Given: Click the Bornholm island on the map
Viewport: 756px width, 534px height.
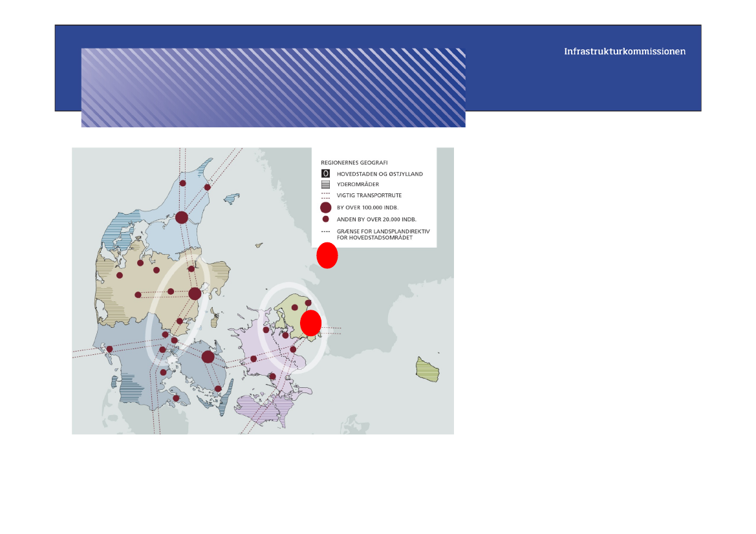Looking at the screenshot, I should 427,370.
